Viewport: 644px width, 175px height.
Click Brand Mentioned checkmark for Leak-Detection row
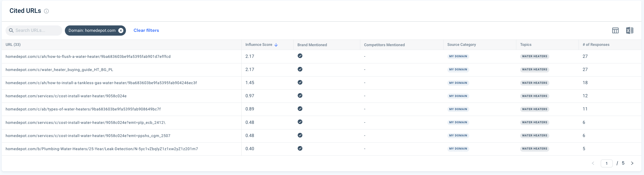point(300,148)
